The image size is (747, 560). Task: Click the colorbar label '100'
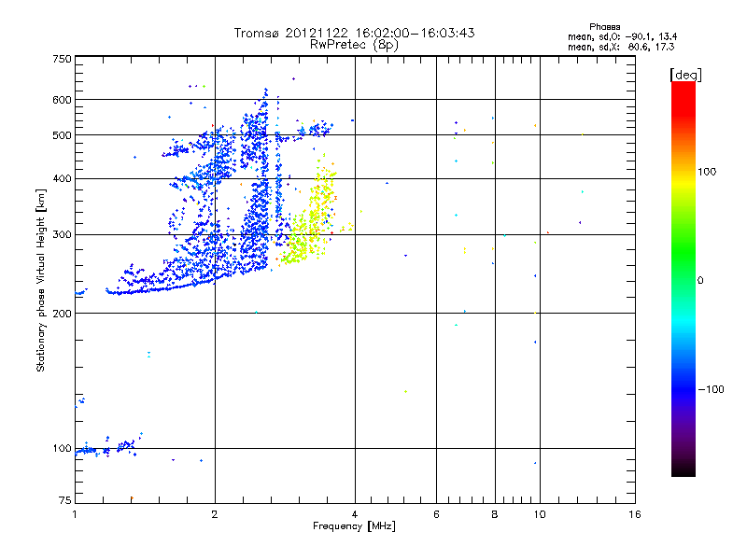click(x=707, y=172)
